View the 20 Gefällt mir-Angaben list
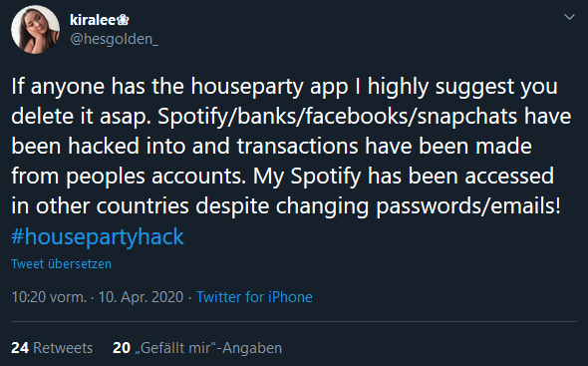This screenshot has width=588, height=366. click(x=197, y=348)
